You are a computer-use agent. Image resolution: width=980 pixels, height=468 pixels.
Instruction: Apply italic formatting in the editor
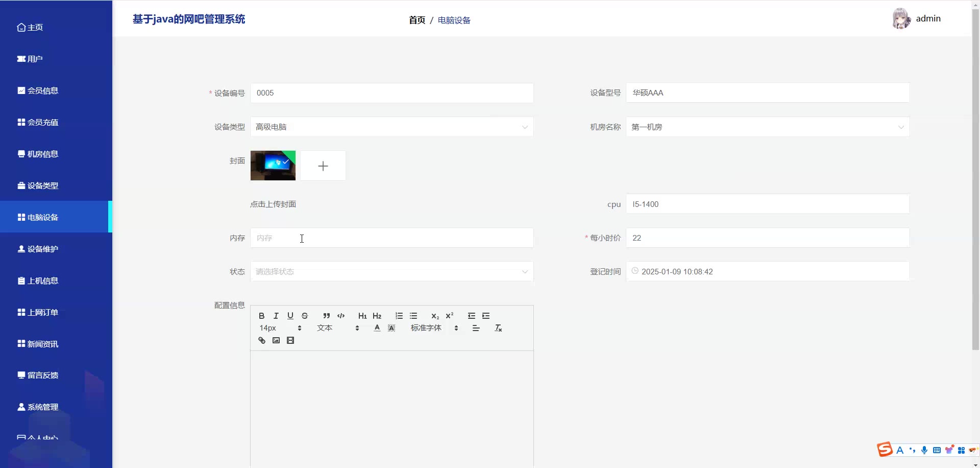click(276, 316)
